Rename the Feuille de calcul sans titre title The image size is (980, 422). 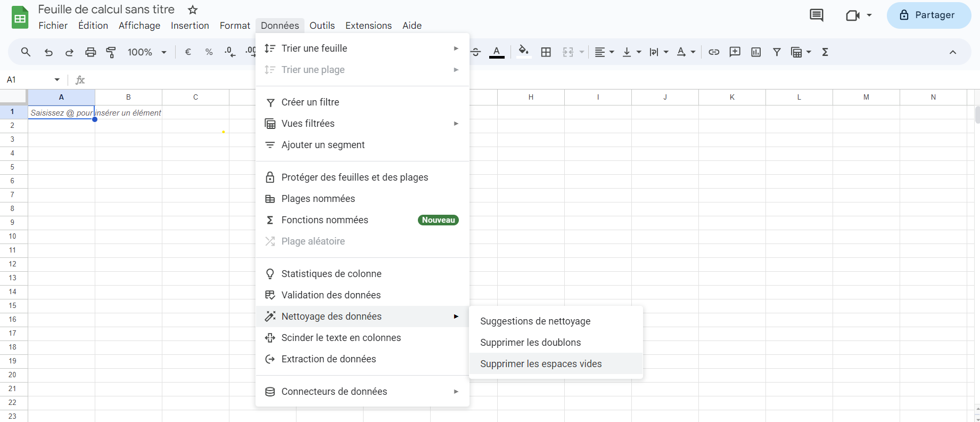[106, 10]
